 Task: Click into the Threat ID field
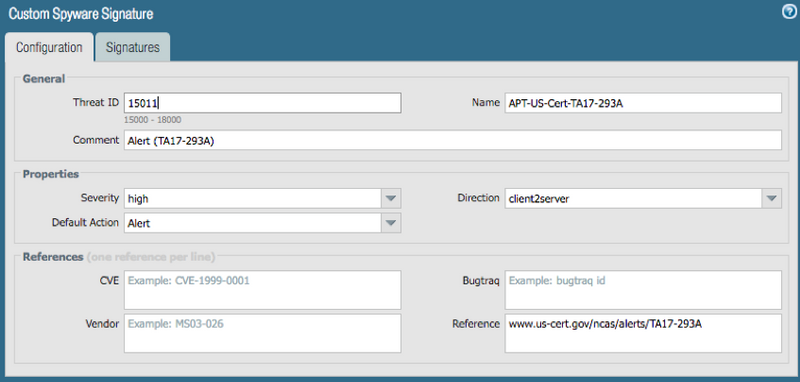[x=262, y=103]
